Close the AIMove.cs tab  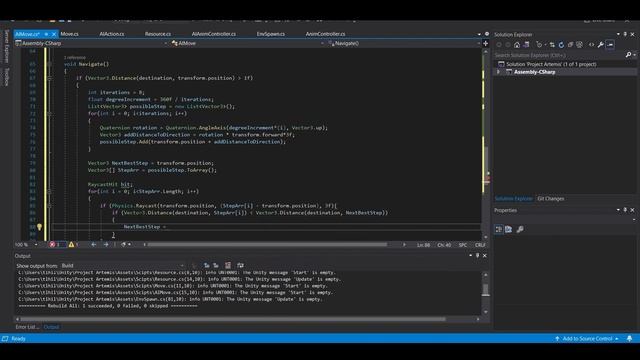[x=54, y=34]
